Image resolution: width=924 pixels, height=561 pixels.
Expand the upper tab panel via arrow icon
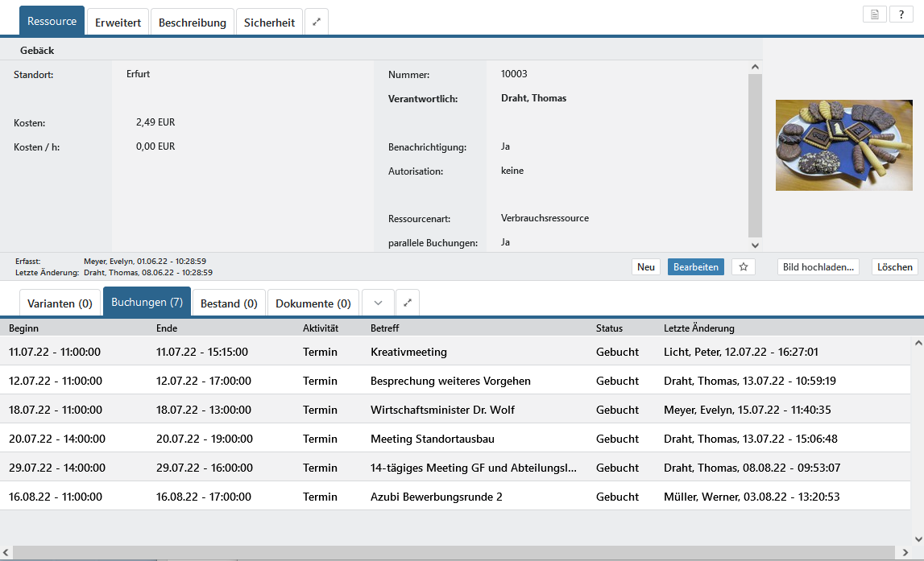click(317, 23)
